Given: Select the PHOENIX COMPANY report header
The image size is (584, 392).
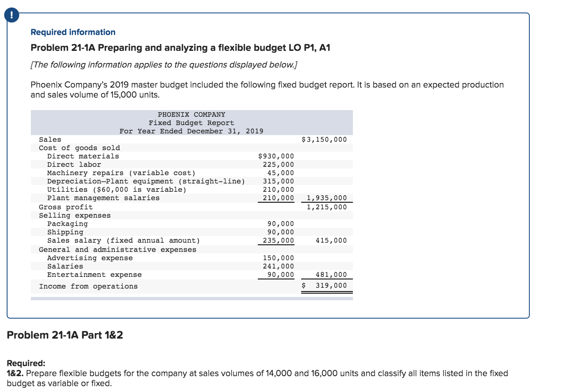Looking at the screenshot, I should 191,114.
